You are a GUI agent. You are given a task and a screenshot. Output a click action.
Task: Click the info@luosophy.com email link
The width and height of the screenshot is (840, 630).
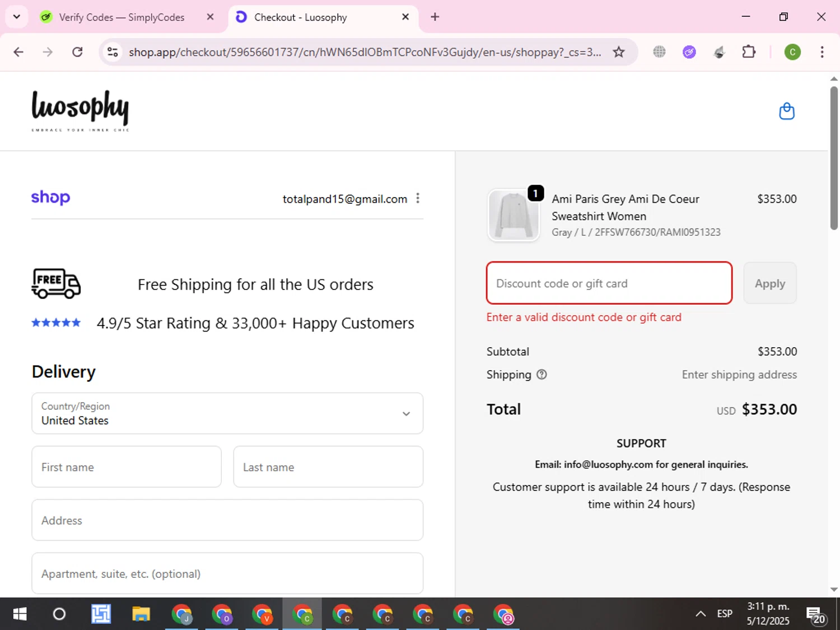608,464
